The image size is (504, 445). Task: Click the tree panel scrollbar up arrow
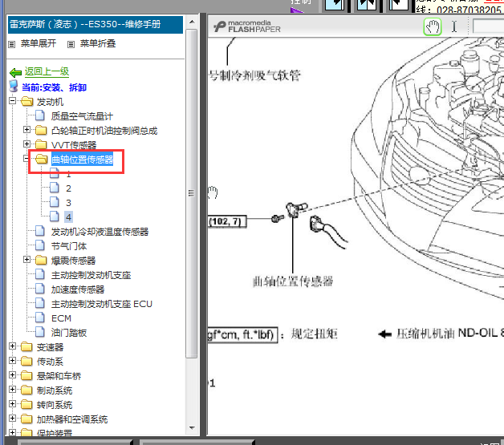192,22
